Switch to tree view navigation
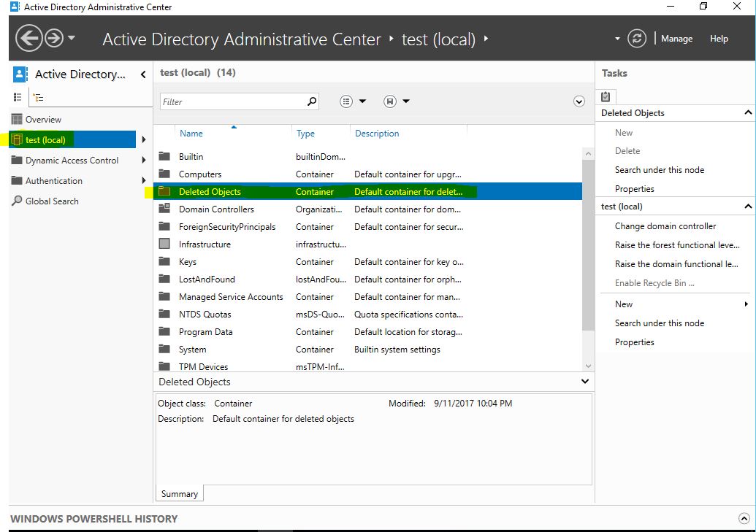 tap(38, 96)
